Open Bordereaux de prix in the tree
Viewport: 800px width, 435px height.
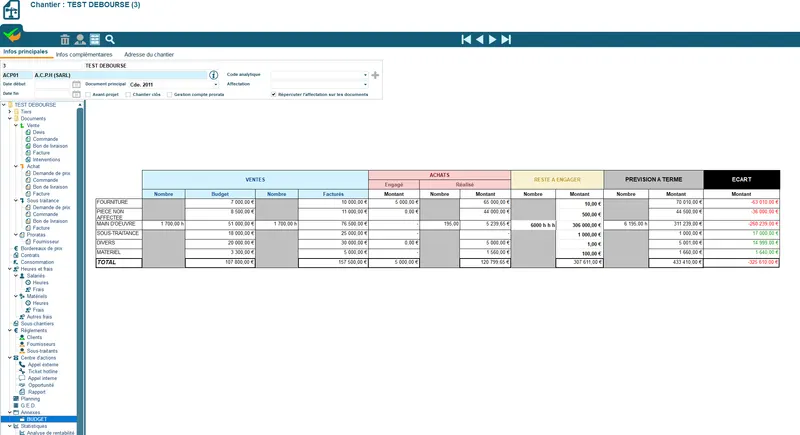(41, 248)
